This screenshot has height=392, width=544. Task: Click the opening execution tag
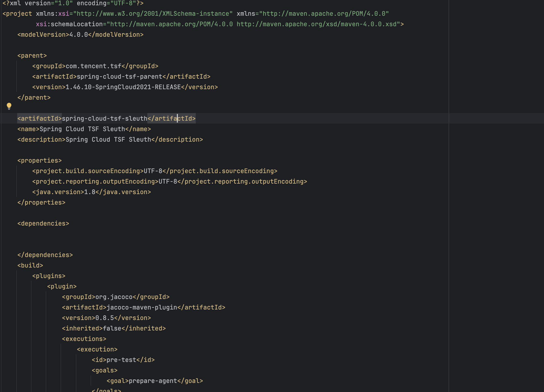tap(97, 350)
